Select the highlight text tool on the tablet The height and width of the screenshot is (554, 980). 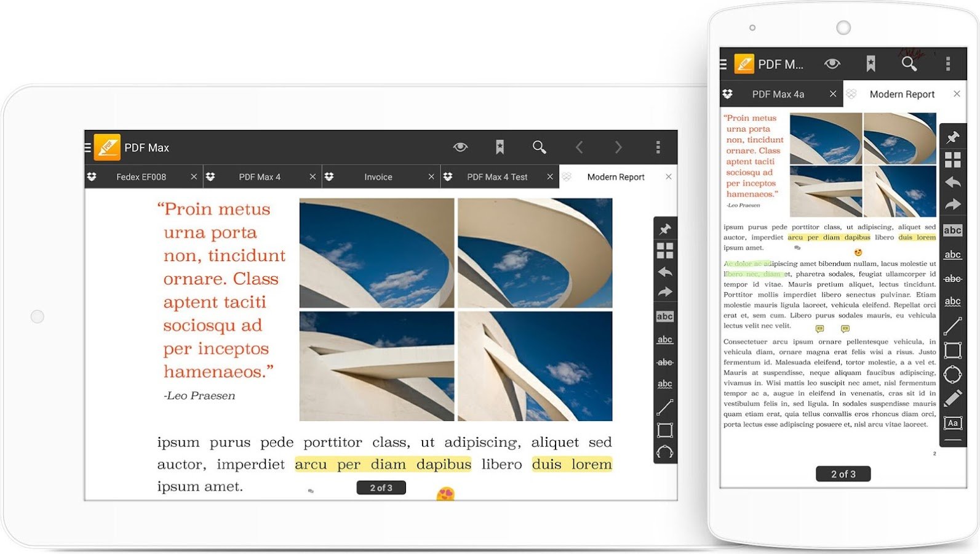[x=664, y=316]
